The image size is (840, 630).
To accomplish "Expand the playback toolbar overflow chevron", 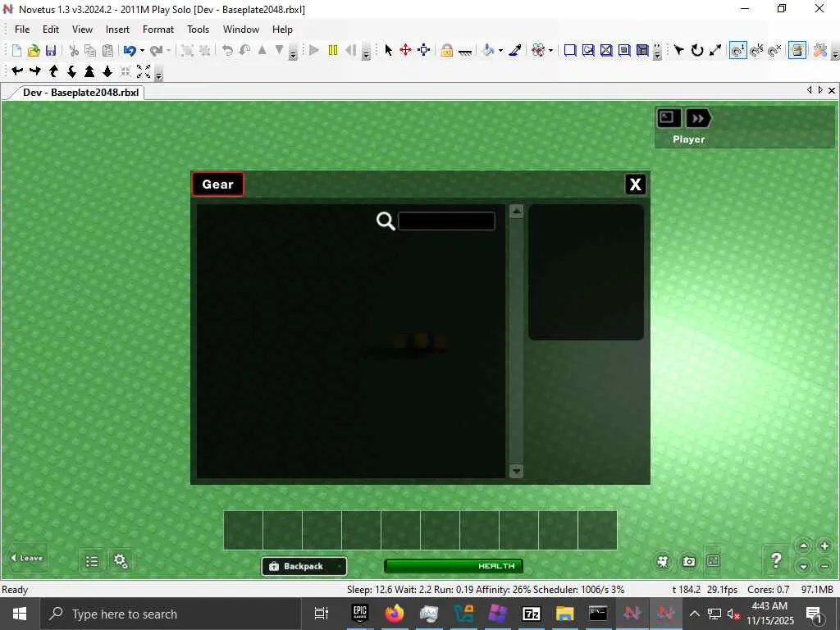I will click(367, 52).
